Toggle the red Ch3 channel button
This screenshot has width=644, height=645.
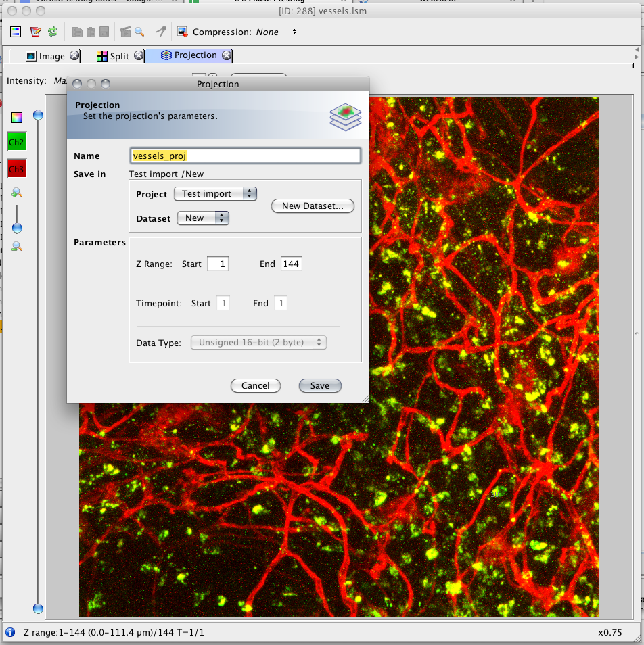[16, 169]
